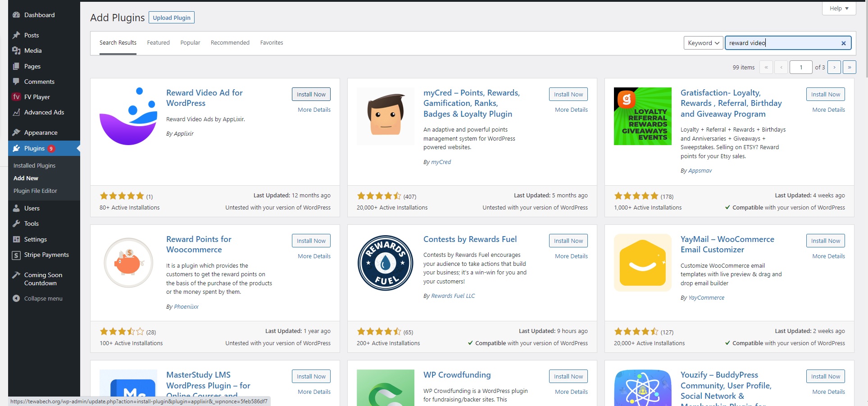Image resolution: width=868 pixels, height=406 pixels.
Task: Go to next page of results
Action: click(x=834, y=67)
